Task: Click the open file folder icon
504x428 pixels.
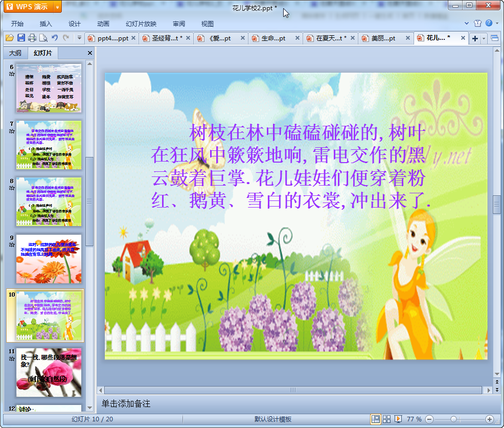Action: point(10,38)
